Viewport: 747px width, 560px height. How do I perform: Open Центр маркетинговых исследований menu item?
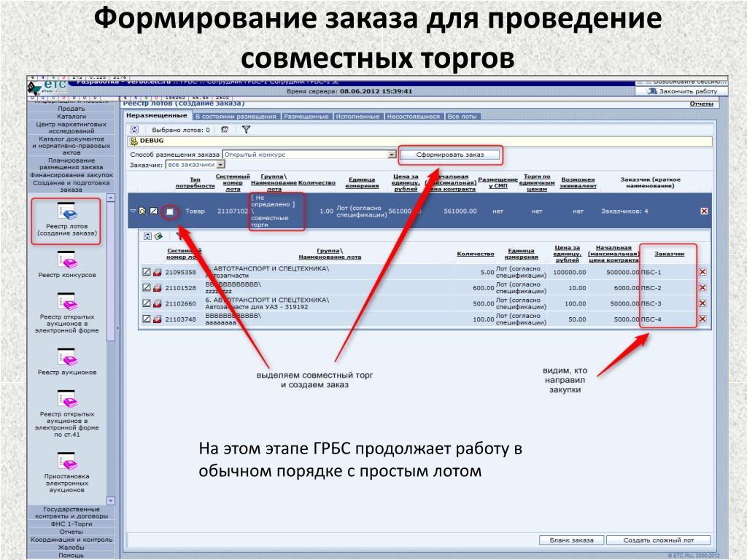(x=71, y=128)
